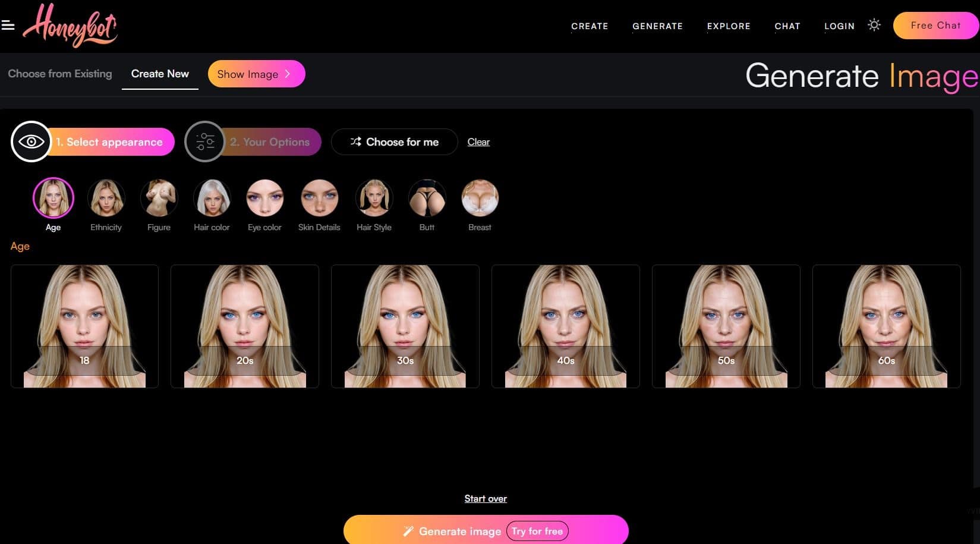Click the Show Image button
Viewport: 980px width, 544px height.
point(256,74)
